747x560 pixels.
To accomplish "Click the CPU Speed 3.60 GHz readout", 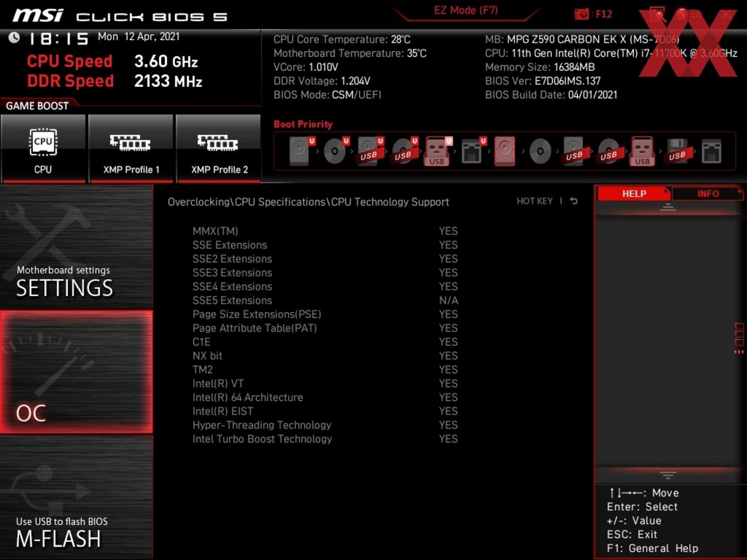I will click(113, 61).
